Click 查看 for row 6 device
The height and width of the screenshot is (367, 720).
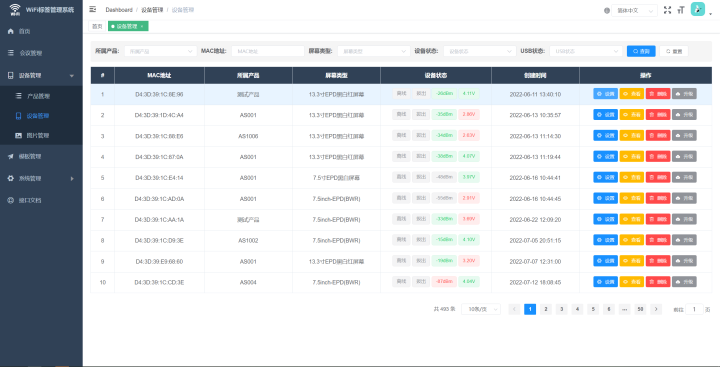point(631,198)
